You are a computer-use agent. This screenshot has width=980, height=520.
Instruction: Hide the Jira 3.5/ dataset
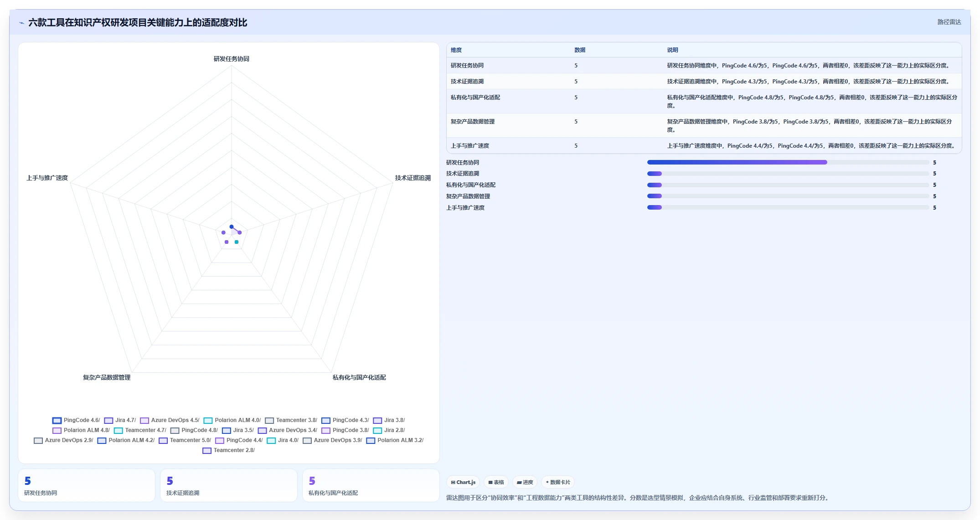pyautogui.click(x=238, y=430)
